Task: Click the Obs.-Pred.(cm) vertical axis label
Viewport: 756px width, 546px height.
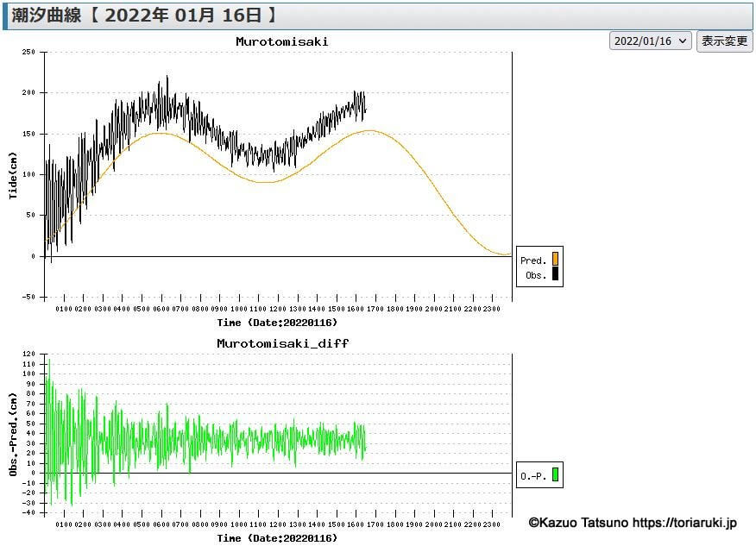Action: 14,434
